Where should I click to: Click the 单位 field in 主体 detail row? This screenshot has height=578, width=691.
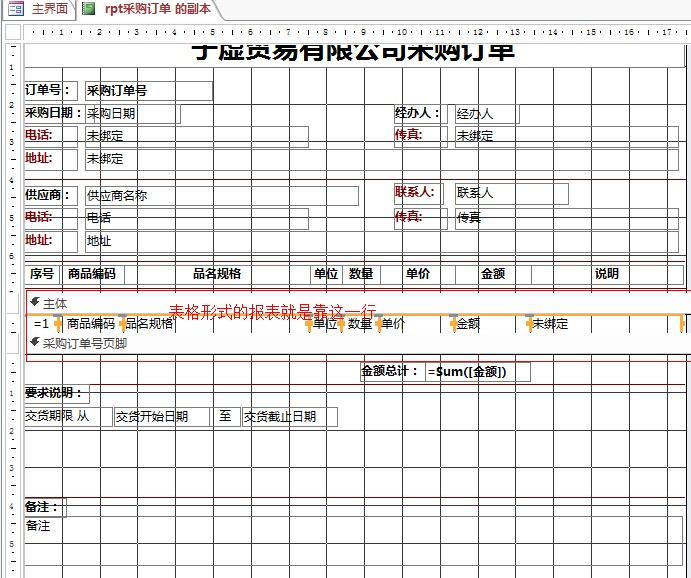click(324, 324)
